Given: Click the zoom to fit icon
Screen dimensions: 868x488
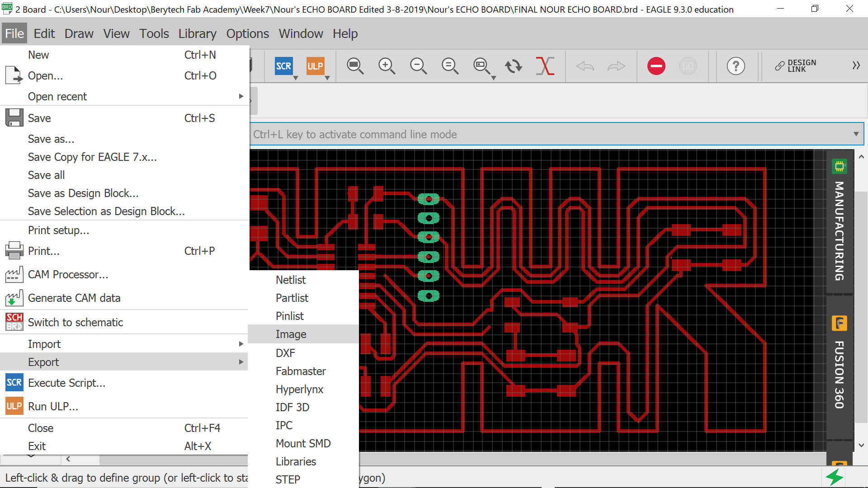Looking at the screenshot, I should tap(355, 66).
